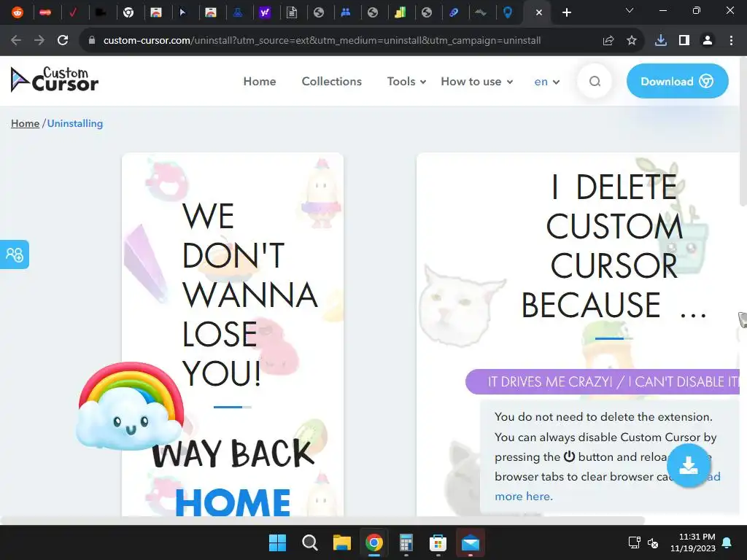Open Windows taskbar search
The width and height of the screenshot is (747, 560).
(309, 542)
